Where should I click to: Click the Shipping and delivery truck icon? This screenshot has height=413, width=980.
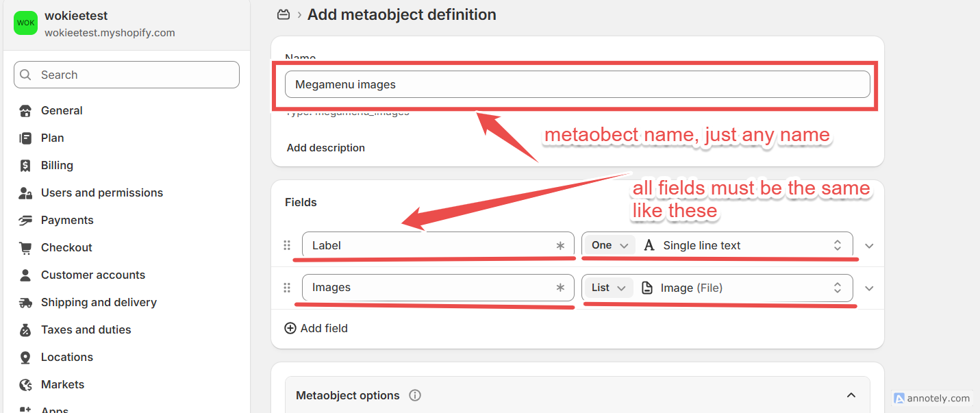click(25, 303)
